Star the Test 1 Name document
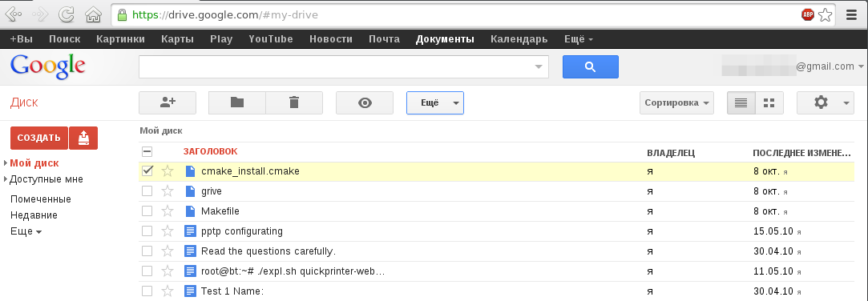Viewport: 868px width, 301px height. point(168,291)
